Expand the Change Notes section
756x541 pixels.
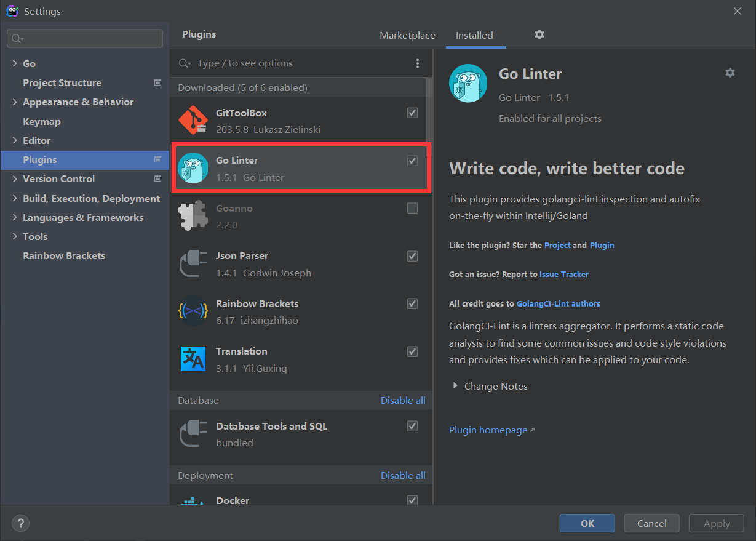(455, 386)
